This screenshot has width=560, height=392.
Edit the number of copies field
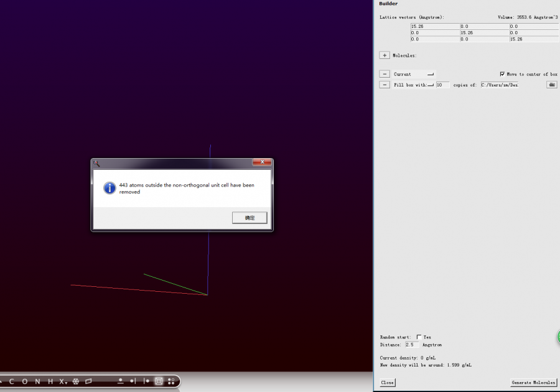pyautogui.click(x=442, y=85)
